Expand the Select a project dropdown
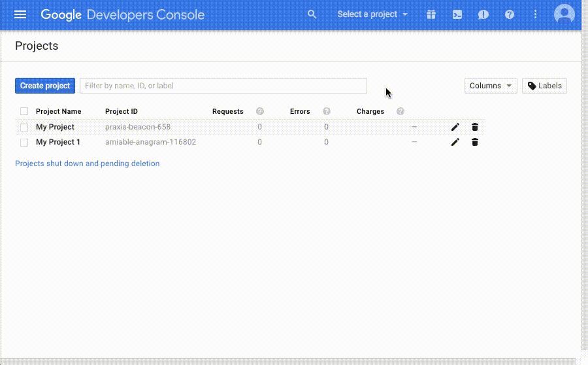 coord(372,14)
